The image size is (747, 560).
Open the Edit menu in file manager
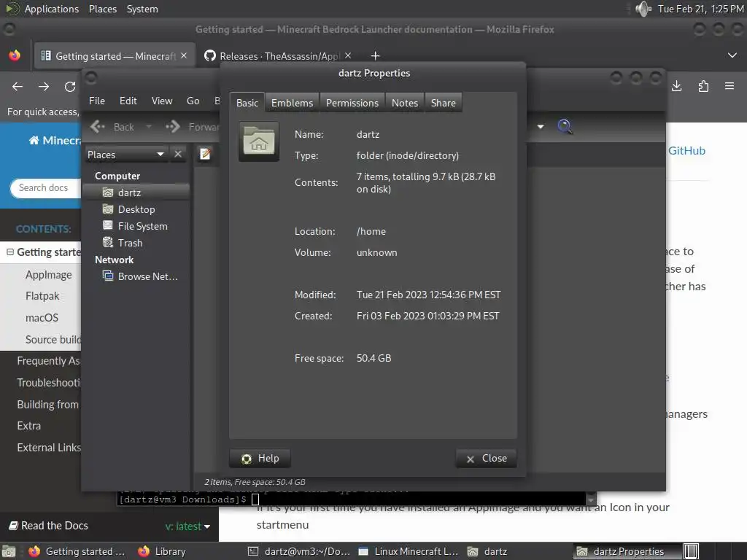pyautogui.click(x=128, y=101)
